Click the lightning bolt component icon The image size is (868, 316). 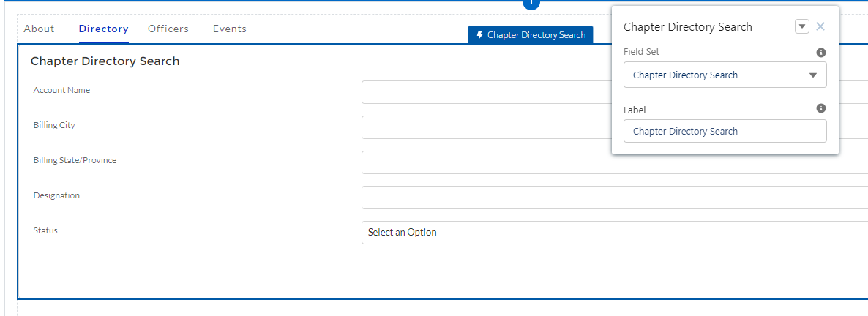pos(479,35)
